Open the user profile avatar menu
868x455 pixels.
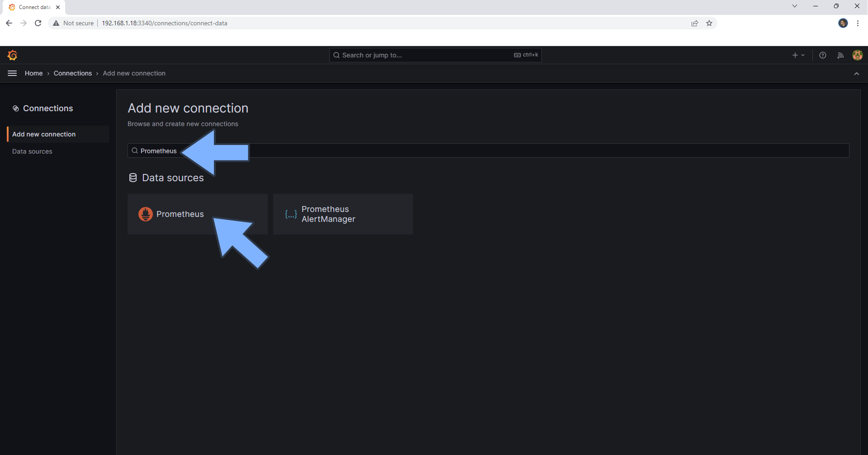click(857, 55)
